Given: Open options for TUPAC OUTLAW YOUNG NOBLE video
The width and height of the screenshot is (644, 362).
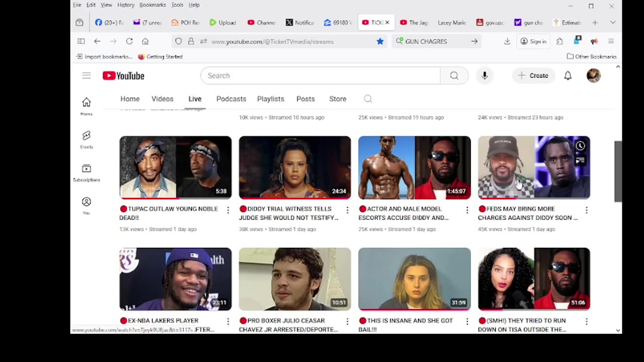Looking at the screenshot, I should coord(228,210).
